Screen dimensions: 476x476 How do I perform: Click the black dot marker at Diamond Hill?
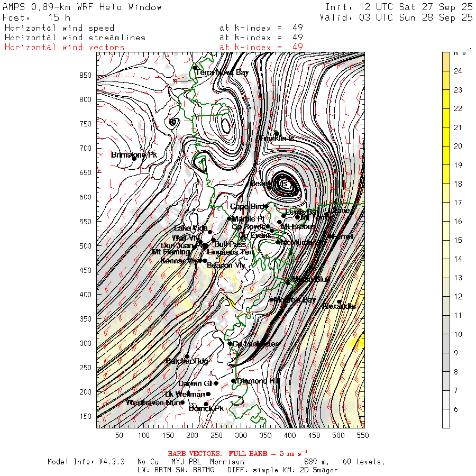(233, 381)
